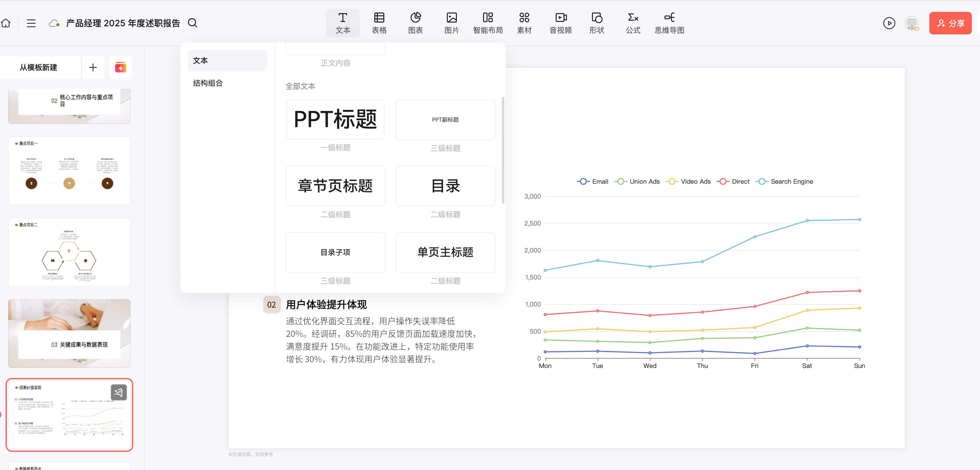
Task: Click the 用户体验提升体现 heading on slide
Action: click(326, 304)
